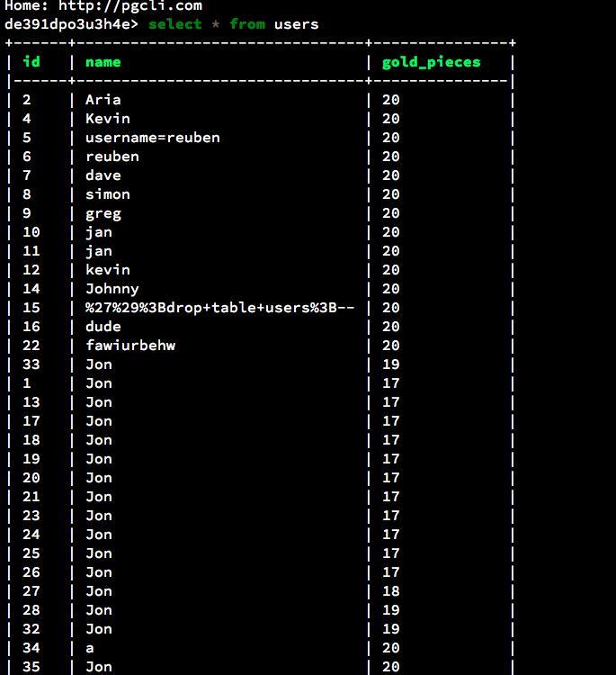Select name 'Jon' in row id 33
Viewport: 616px width, 675px height.
pyautogui.click(x=99, y=364)
